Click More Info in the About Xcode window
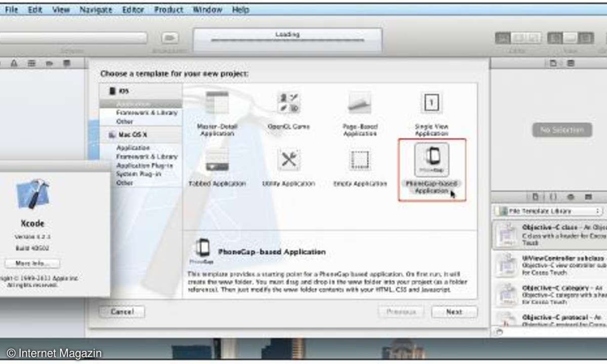This screenshot has height=364, width=607. (x=32, y=263)
